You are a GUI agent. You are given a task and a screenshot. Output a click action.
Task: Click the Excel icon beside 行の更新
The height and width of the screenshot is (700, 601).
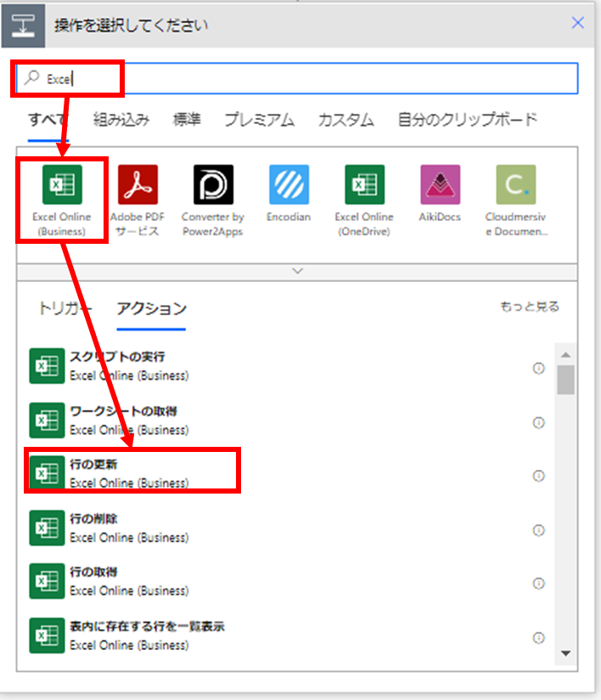click(x=47, y=472)
